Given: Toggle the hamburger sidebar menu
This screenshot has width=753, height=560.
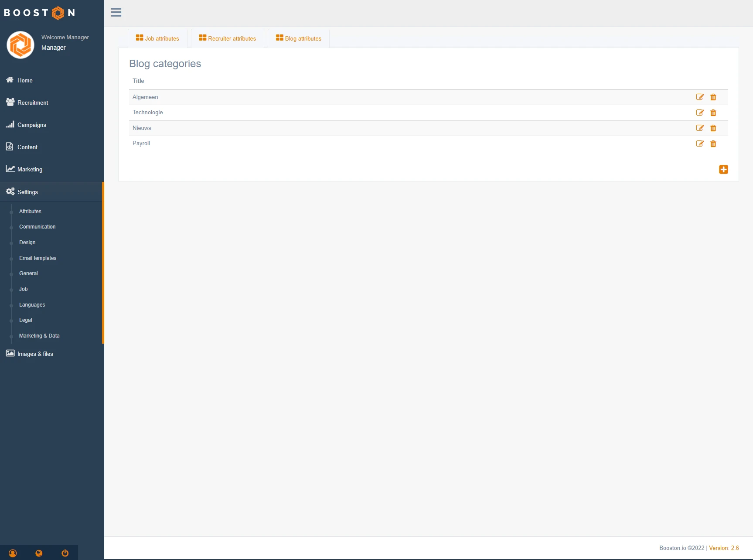Looking at the screenshot, I should coord(116,13).
